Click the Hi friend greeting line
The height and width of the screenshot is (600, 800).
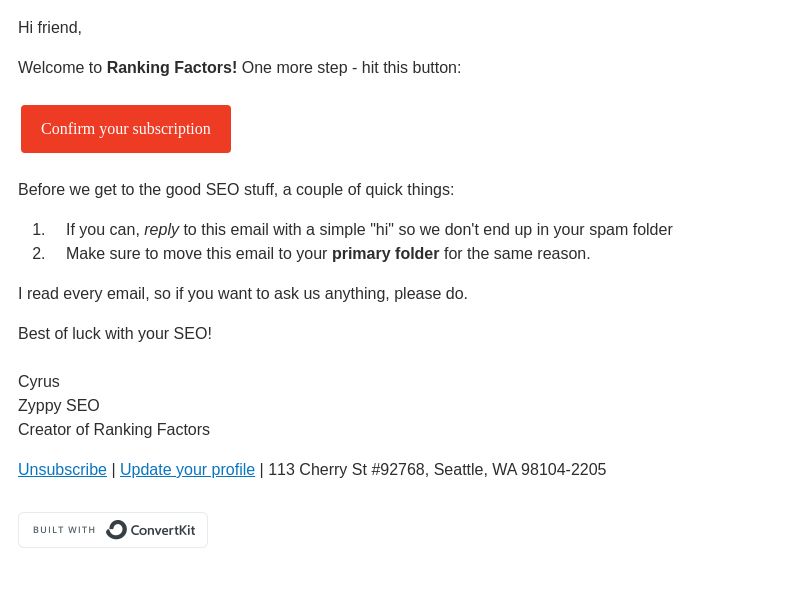tap(49, 28)
